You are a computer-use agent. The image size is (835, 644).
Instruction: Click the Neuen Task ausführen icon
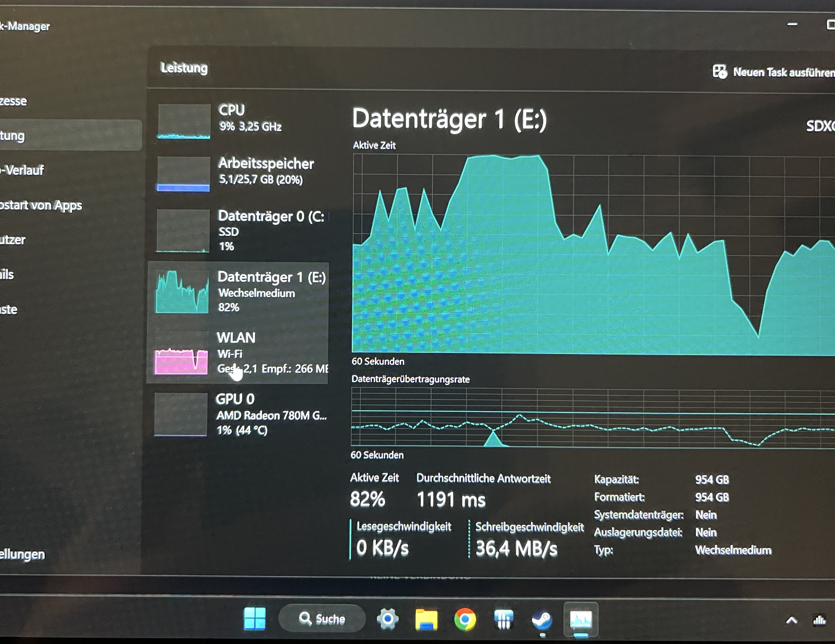720,72
